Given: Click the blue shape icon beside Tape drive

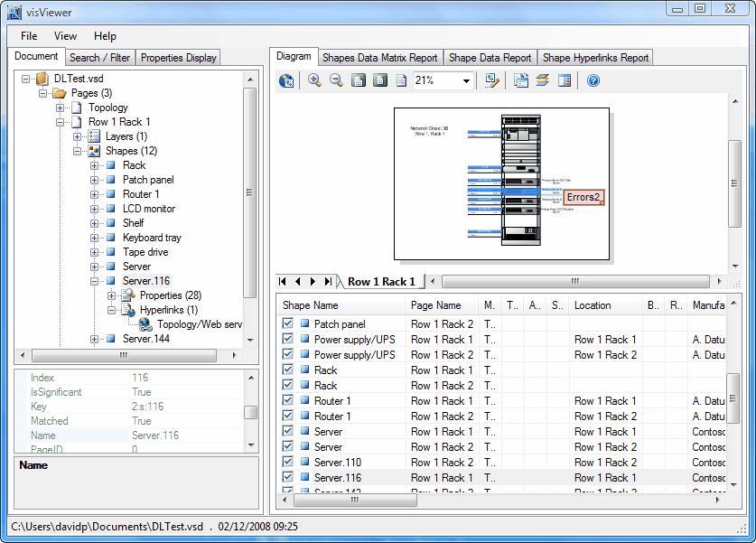Looking at the screenshot, I should 111,252.
